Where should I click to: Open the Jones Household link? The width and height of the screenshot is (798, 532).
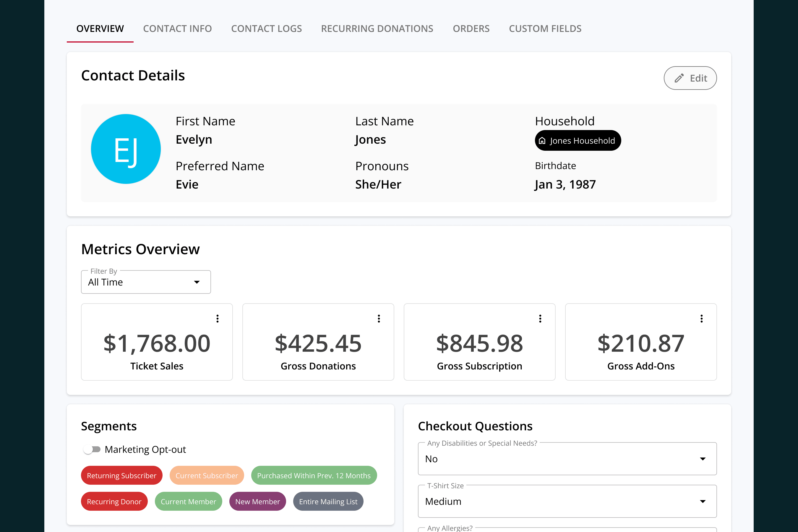[578, 140]
